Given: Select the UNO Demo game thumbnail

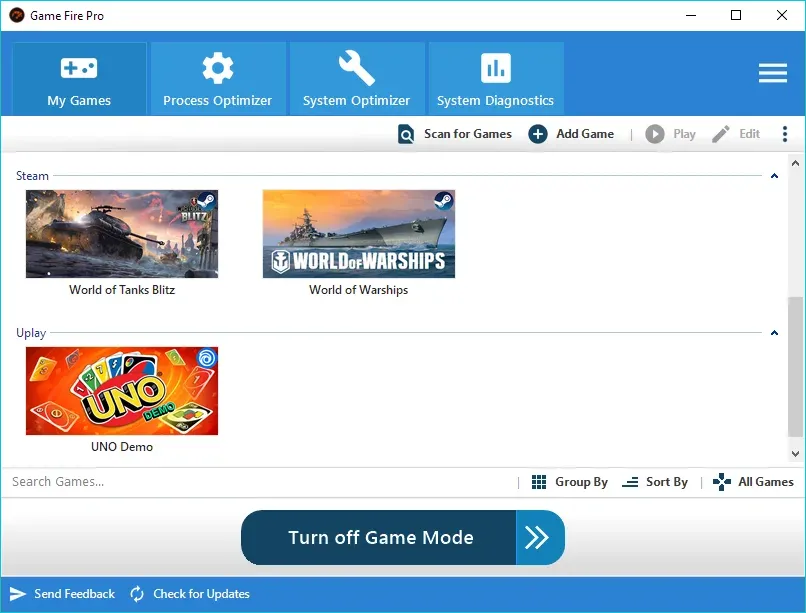Looking at the screenshot, I should 122,391.
